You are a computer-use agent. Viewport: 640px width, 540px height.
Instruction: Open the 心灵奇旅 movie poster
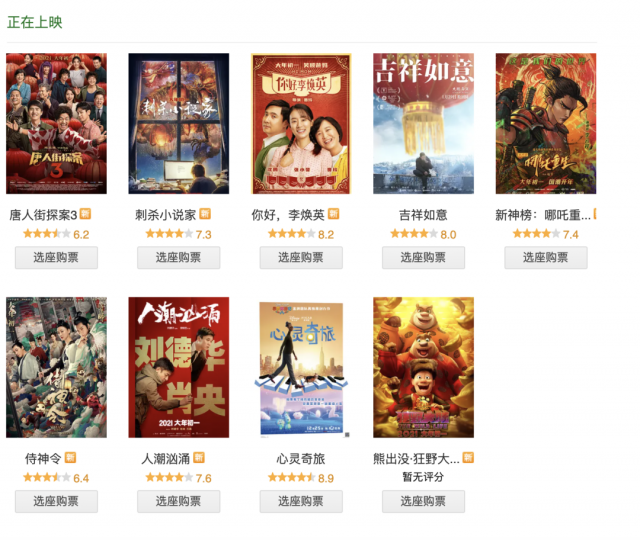(x=301, y=369)
